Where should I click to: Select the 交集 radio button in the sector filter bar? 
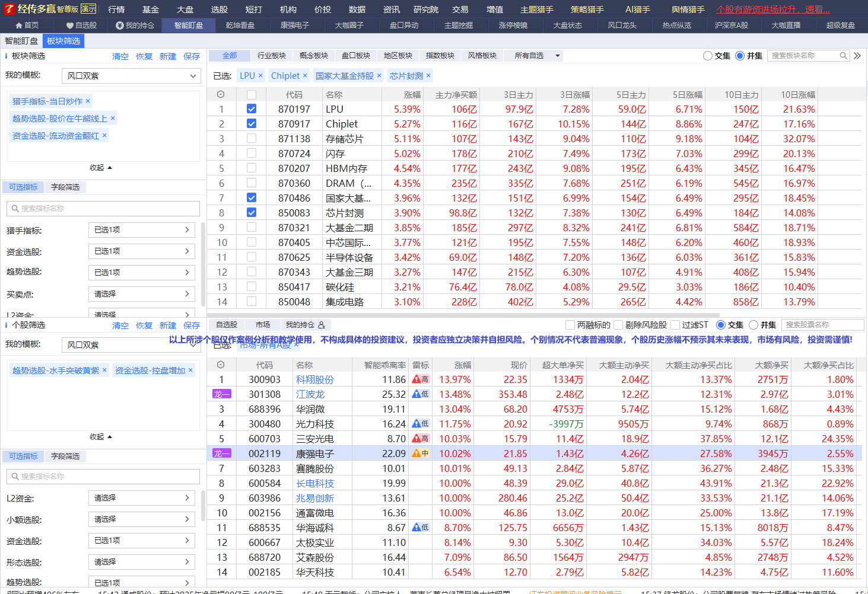tap(707, 56)
